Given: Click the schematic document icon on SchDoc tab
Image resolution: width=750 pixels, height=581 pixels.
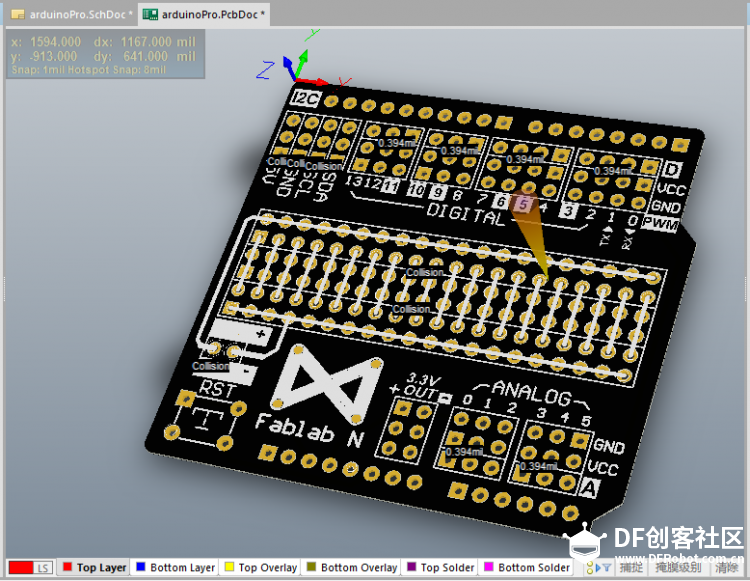Looking at the screenshot, I should [x=18, y=14].
